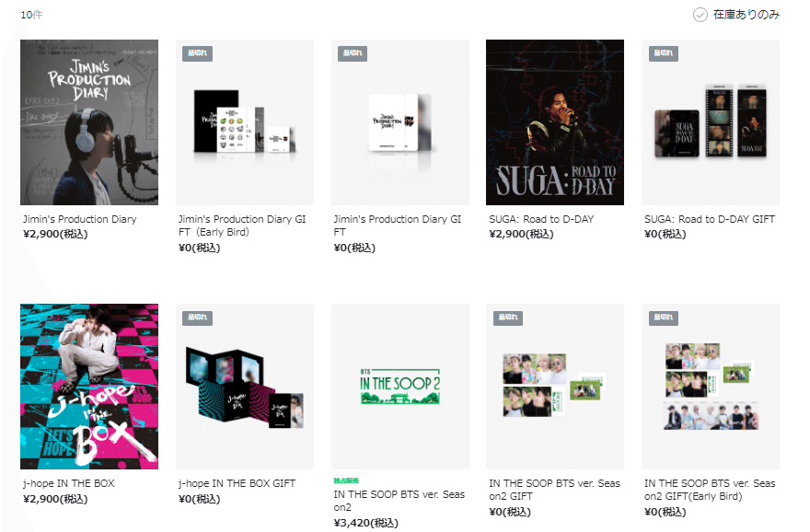The width and height of the screenshot is (810, 532).
Task: Open j-hope IN THE BOX GIFT image
Action: click(245, 387)
